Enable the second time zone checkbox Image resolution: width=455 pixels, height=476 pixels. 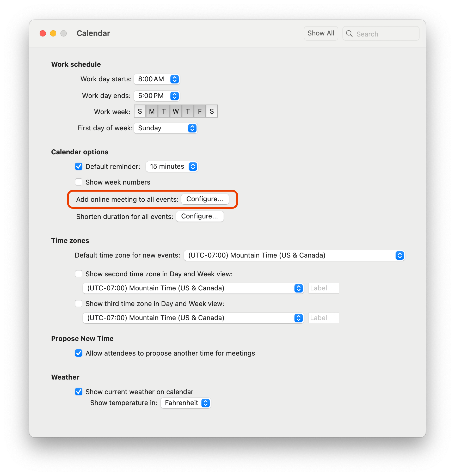(79, 274)
